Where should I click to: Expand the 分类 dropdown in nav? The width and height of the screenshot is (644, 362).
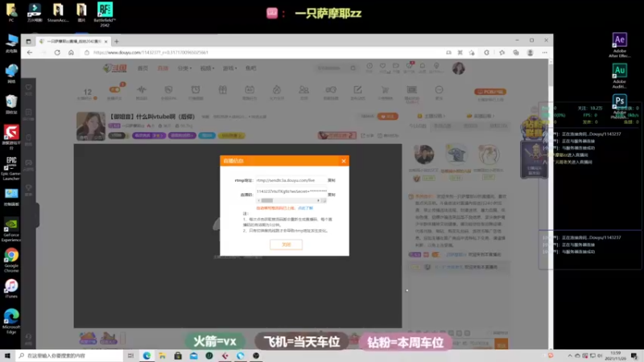tap(184, 68)
